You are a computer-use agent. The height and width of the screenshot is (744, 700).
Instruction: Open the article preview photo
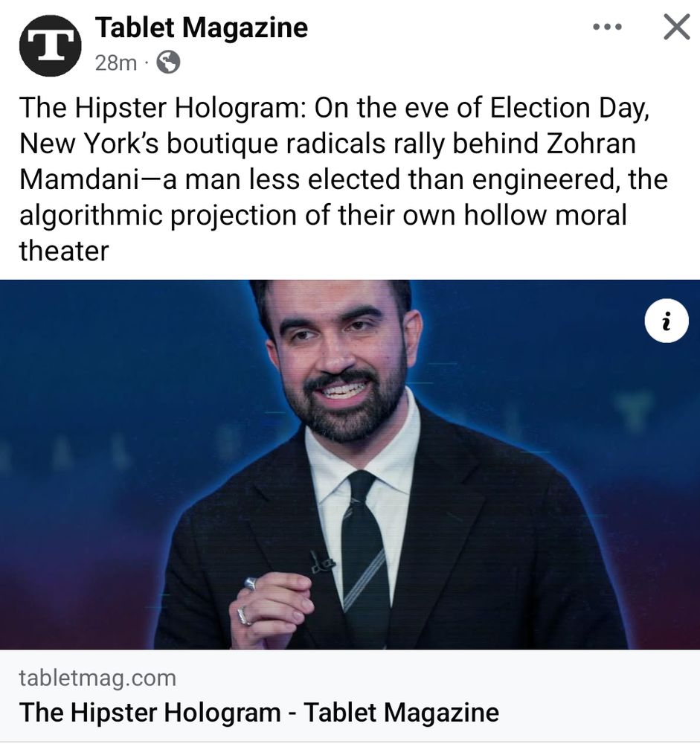[350, 464]
